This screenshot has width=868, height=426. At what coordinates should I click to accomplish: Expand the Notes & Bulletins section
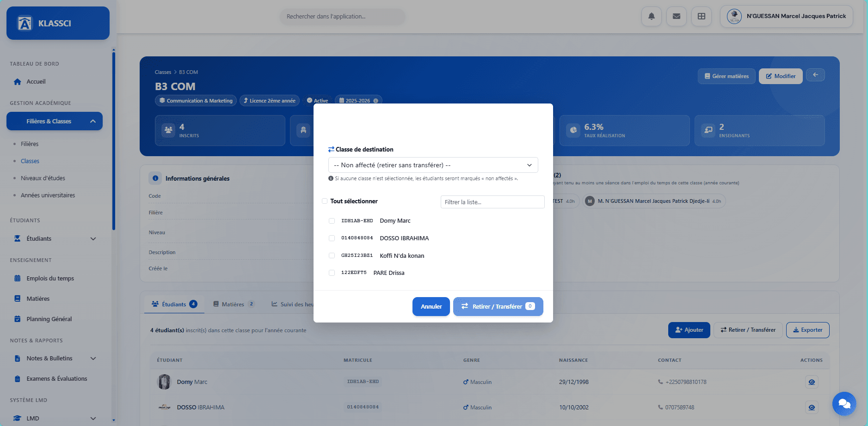point(55,359)
